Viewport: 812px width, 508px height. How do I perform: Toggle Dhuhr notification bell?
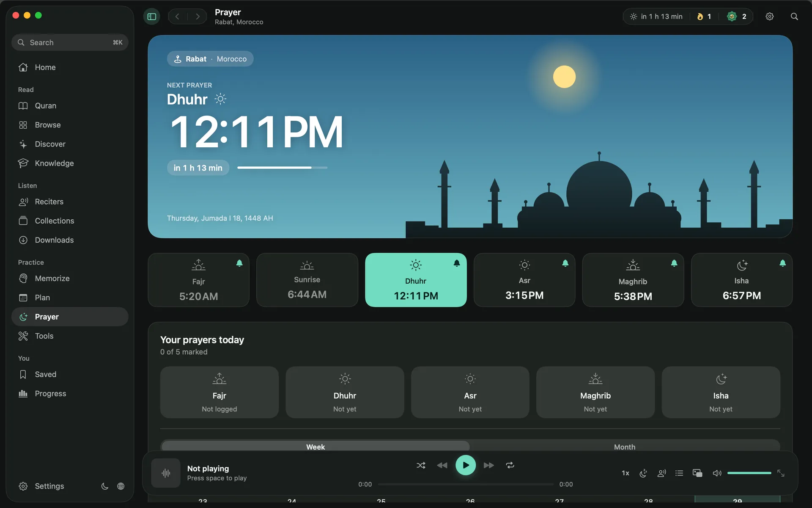click(x=457, y=263)
